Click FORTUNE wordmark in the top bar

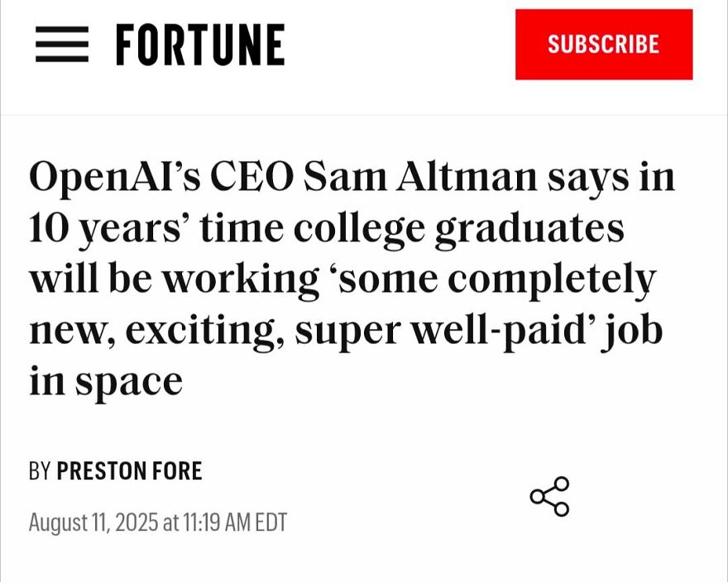199,44
